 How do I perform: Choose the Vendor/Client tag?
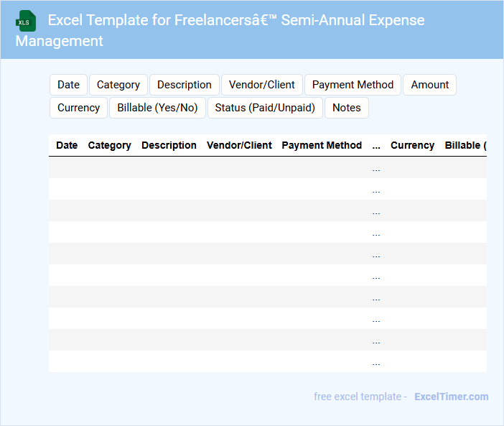[x=262, y=85]
